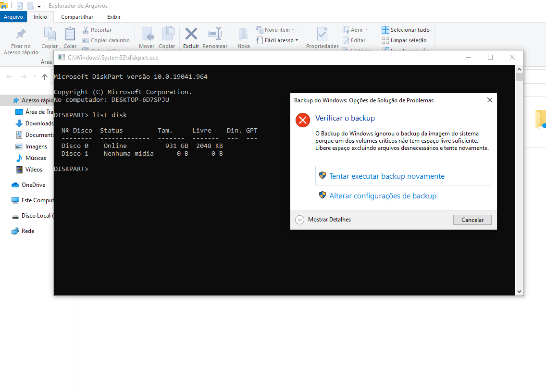Select Área de Trabalho in sidebar
This screenshot has width=546, height=392.
pos(35,112)
